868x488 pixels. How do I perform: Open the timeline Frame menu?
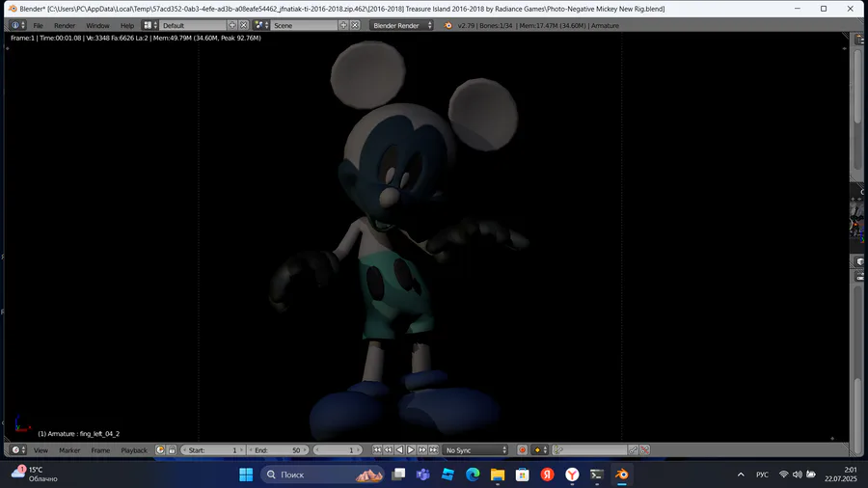100,450
